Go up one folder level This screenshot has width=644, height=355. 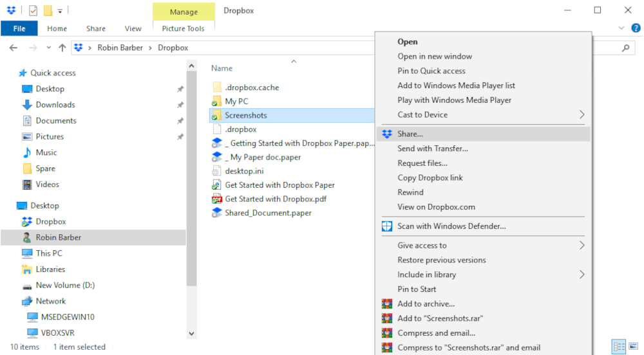pos(62,48)
